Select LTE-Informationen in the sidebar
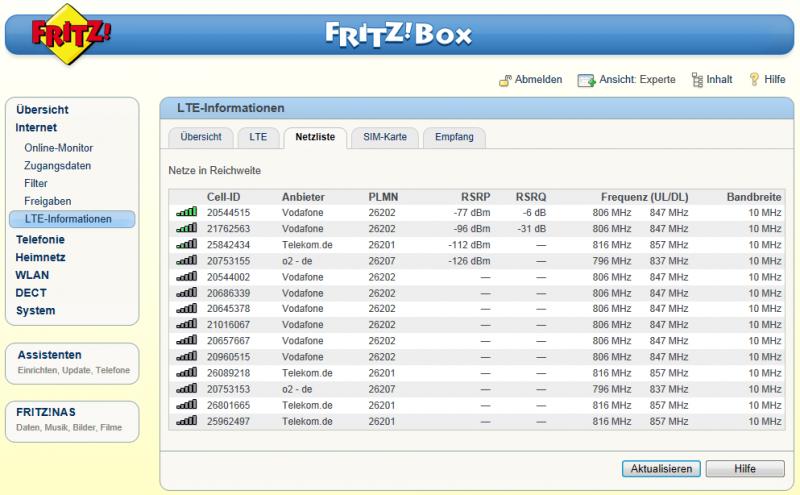Screen dimensions: 800x495 point(72,219)
